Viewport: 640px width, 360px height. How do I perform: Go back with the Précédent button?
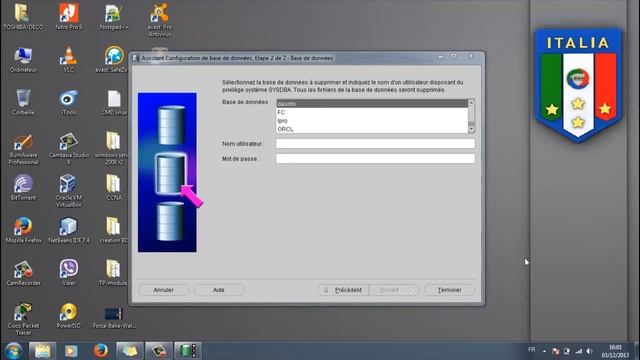343,290
